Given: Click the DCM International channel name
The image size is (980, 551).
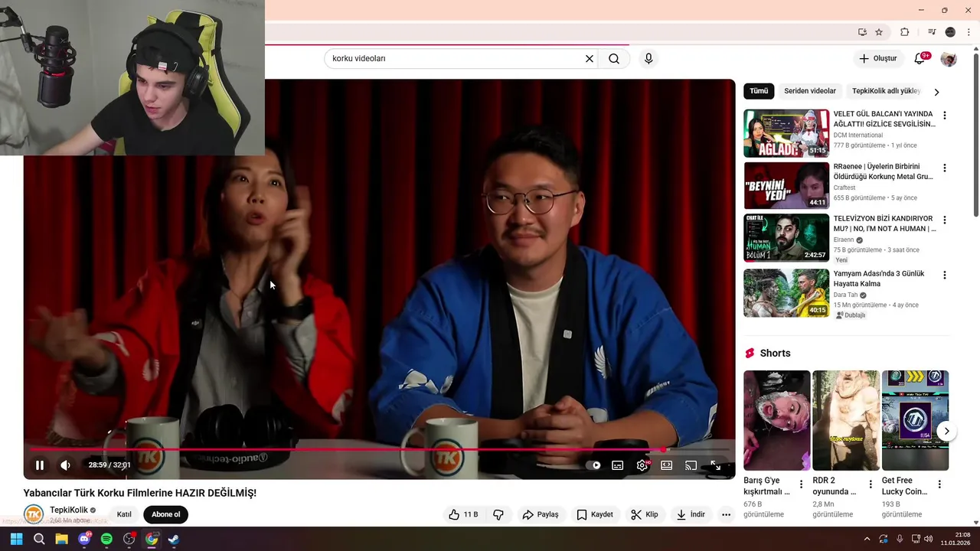Looking at the screenshot, I should pyautogui.click(x=857, y=135).
